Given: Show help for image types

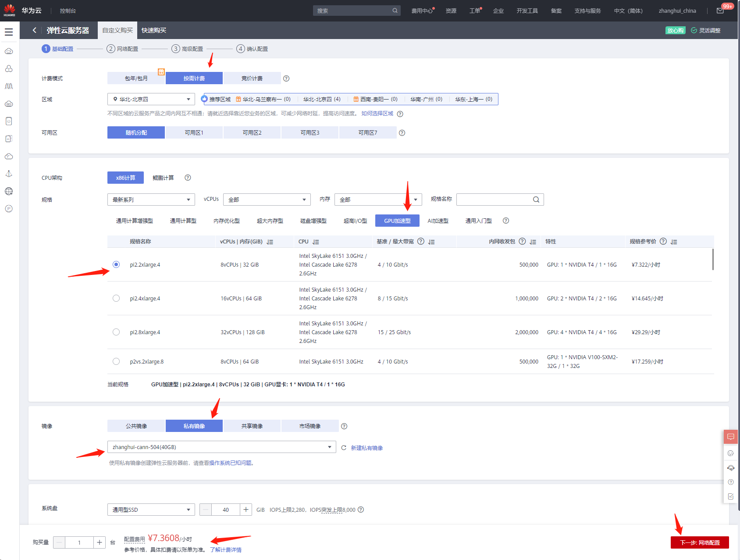Looking at the screenshot, I should click(x=344, y=426).
